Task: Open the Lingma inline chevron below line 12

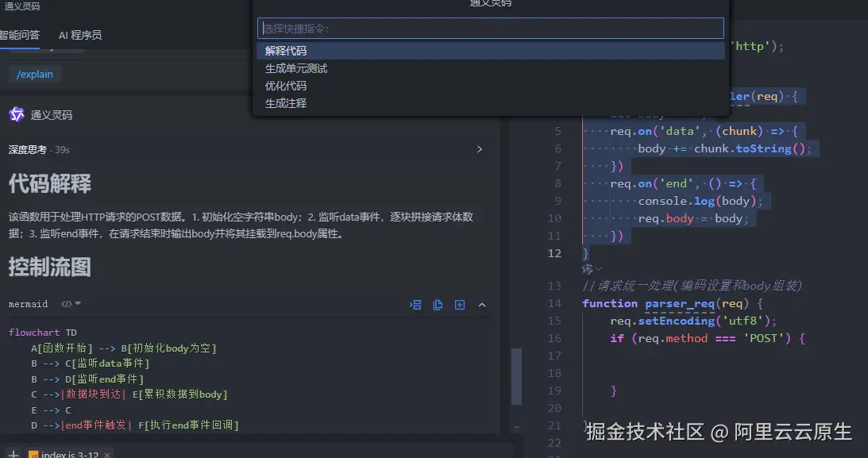Action: point(599,269)
